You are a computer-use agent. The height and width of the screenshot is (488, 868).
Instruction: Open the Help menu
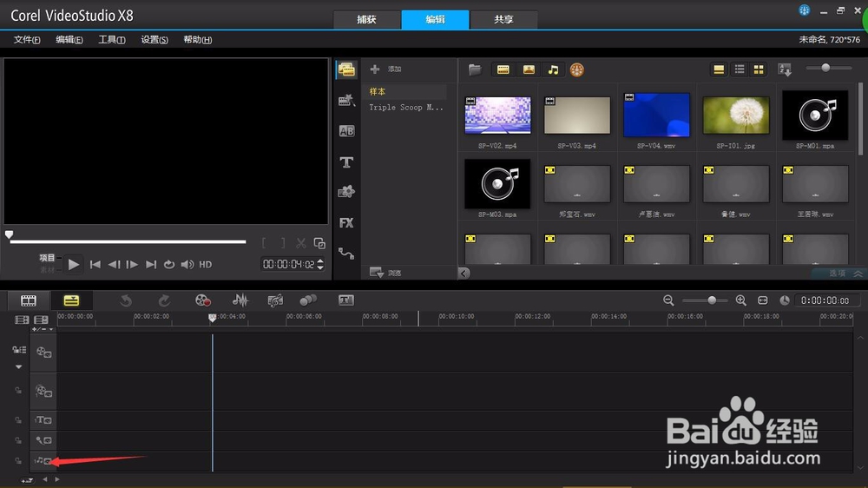(x=198, y=40)
